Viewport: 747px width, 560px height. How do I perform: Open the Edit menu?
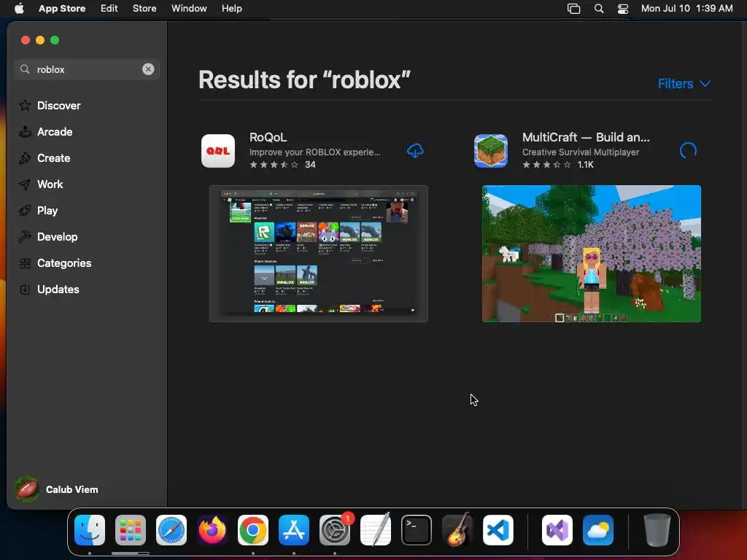(x=109, y=9)
